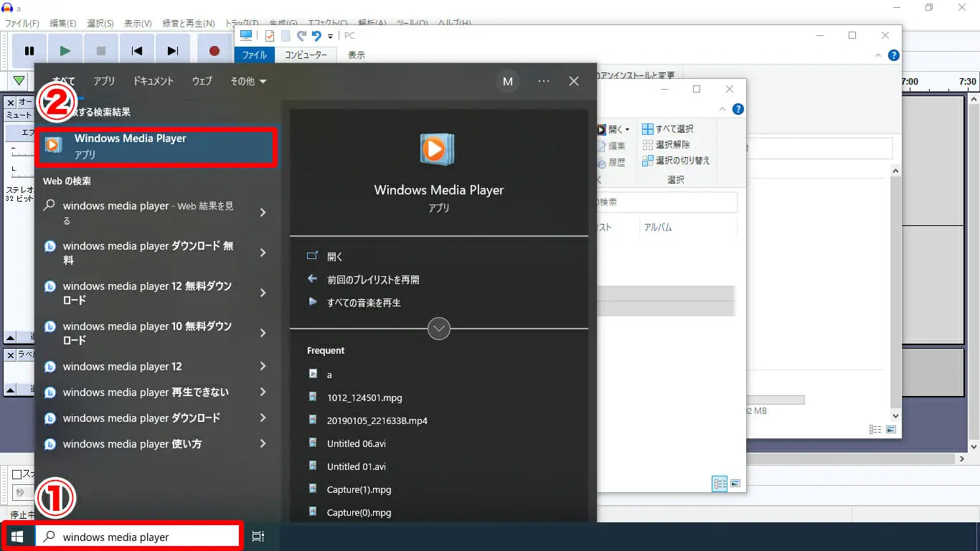Click the M account avatar in search
Image resolution: width=980 pixels, height=551 pixels.
tap(508, 81)
